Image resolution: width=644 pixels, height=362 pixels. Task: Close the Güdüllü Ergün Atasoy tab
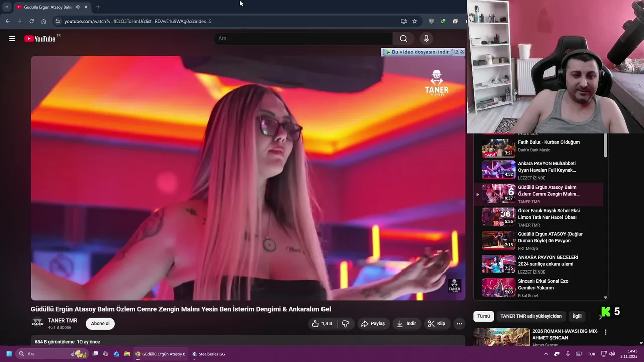pyautogui.click(x=86, y=7)
